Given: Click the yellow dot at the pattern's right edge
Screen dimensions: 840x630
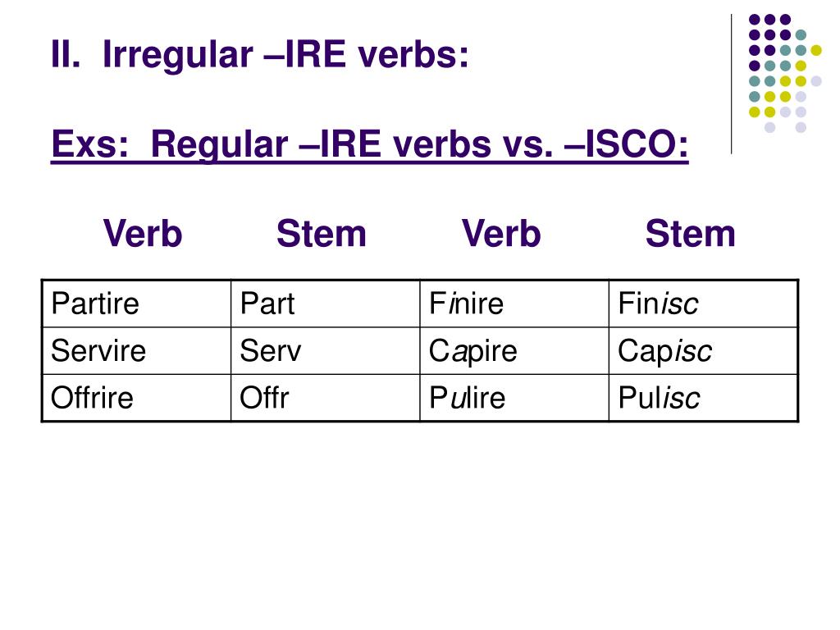Looking at the screenshot, I should [x=816, y=50].
